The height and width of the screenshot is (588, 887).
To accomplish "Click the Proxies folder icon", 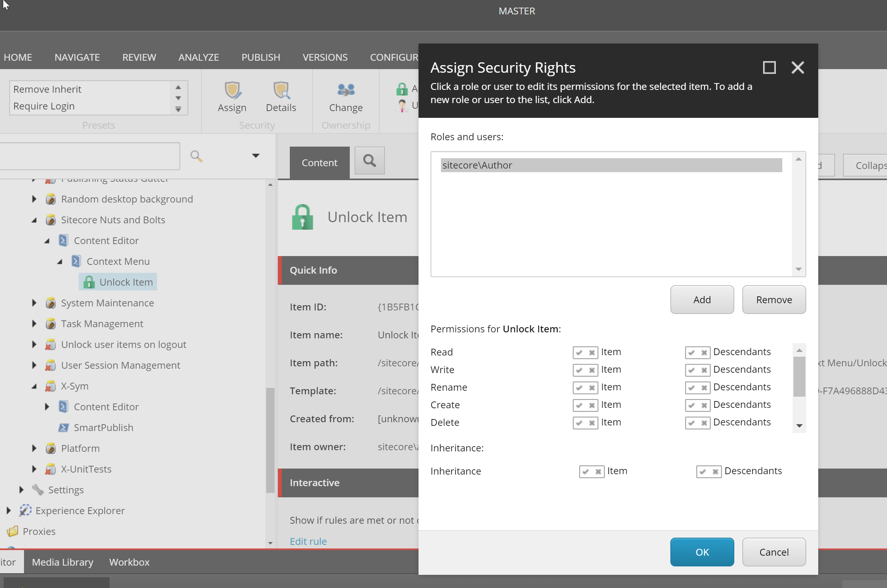I will tap(13, 531).
